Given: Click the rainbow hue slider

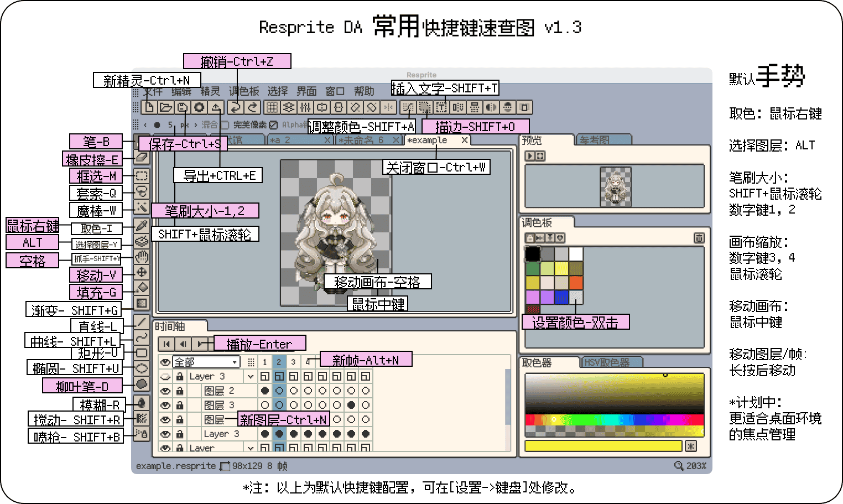Looking at the screenshot, I should pyautogui.click(x=614, y=420).
